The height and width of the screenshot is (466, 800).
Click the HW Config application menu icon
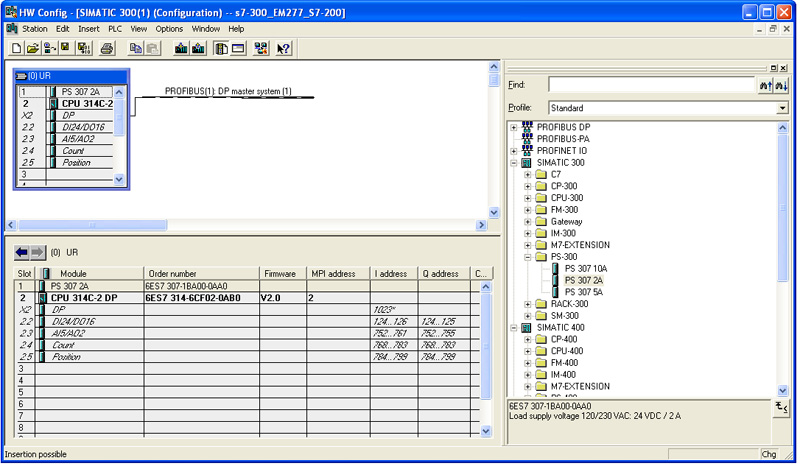[11, 29]
